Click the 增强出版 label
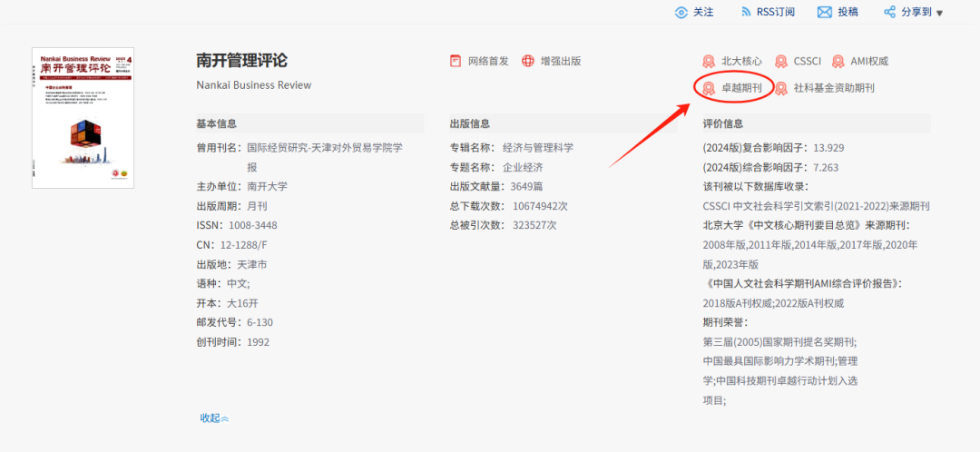This screenshot has width=980, height=452. pyautogui.click(x=562, y=61)
